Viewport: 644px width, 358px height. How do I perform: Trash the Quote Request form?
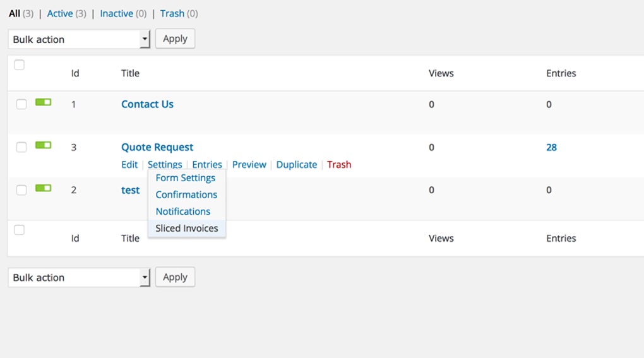pos(339,165)
